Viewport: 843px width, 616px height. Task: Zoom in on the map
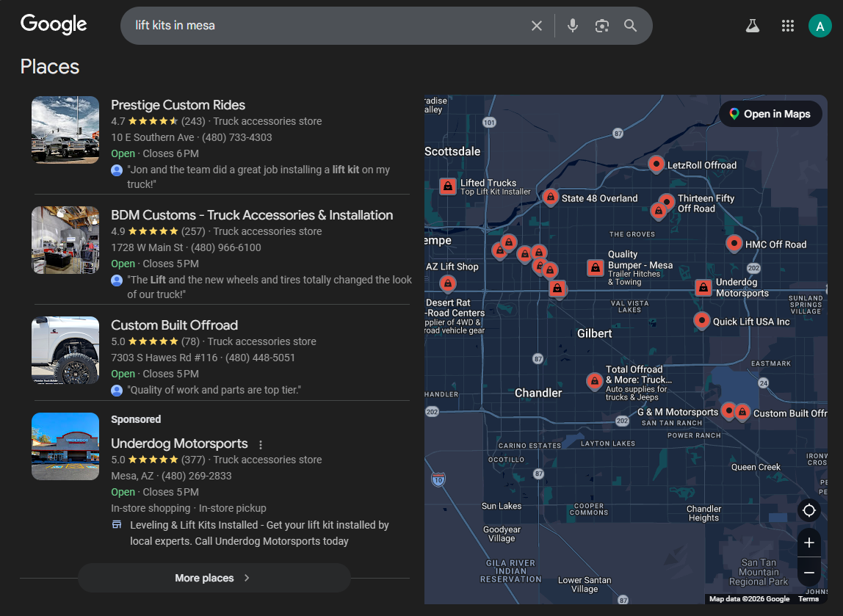pos(809,543)
